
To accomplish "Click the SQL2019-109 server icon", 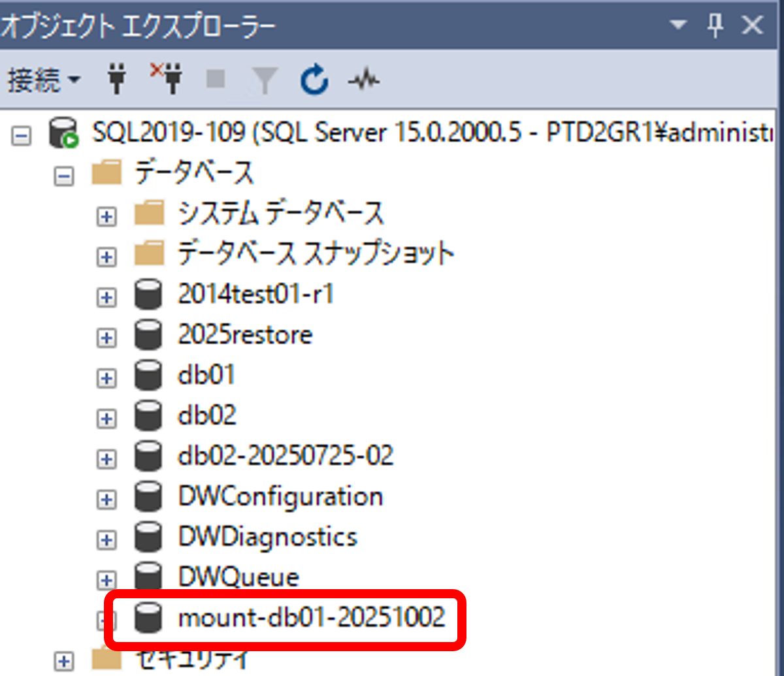I will (x=63, y=135).
